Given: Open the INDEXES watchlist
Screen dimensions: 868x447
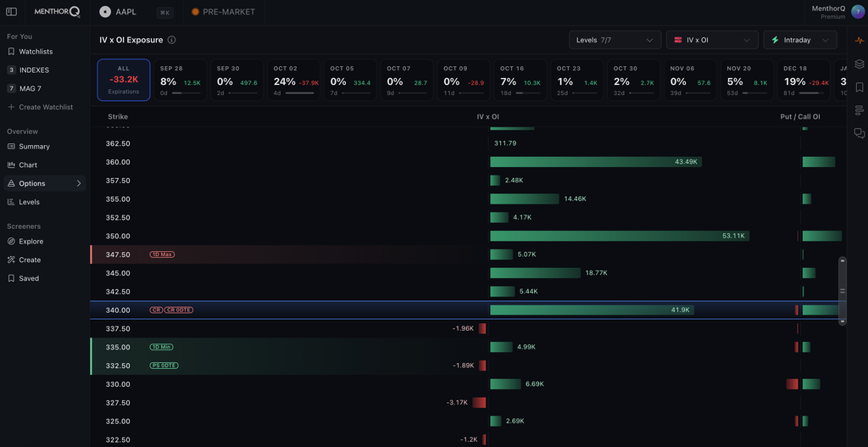Looking at the screenshot, I should coord(45,70).
